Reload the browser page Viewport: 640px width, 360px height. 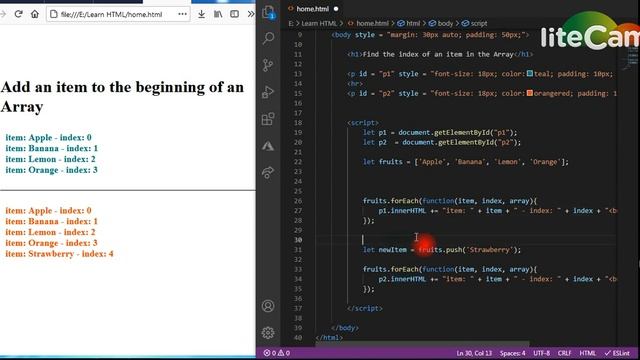18,14
